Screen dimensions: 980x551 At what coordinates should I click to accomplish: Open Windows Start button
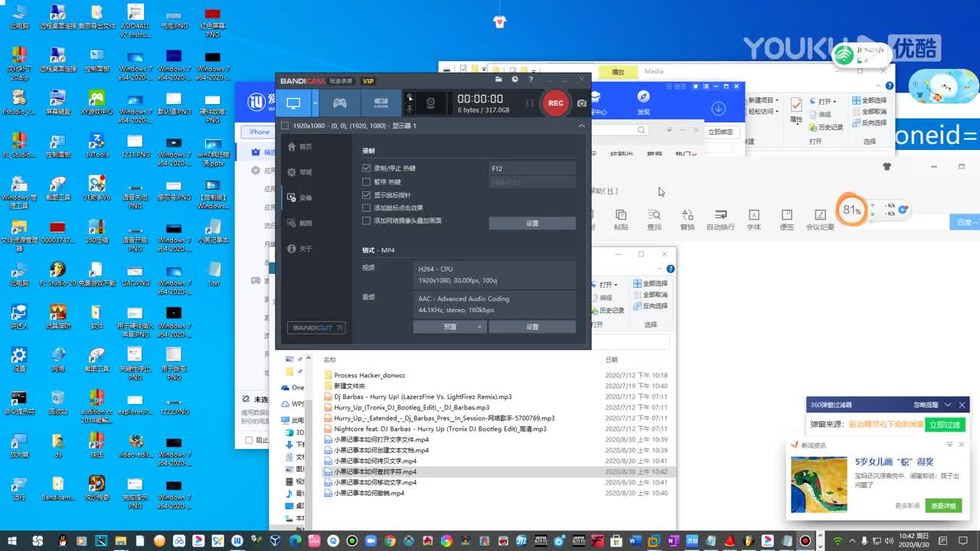12,540
